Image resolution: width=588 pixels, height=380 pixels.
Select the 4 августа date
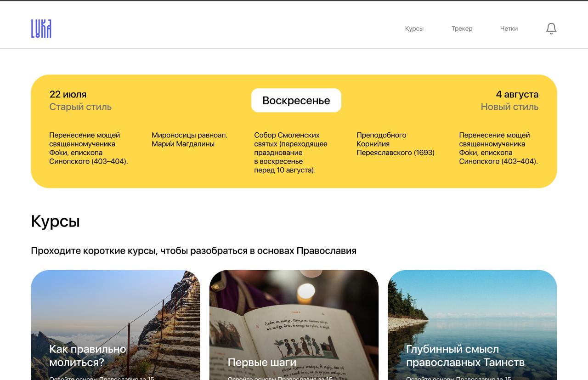tap(517, 94)
